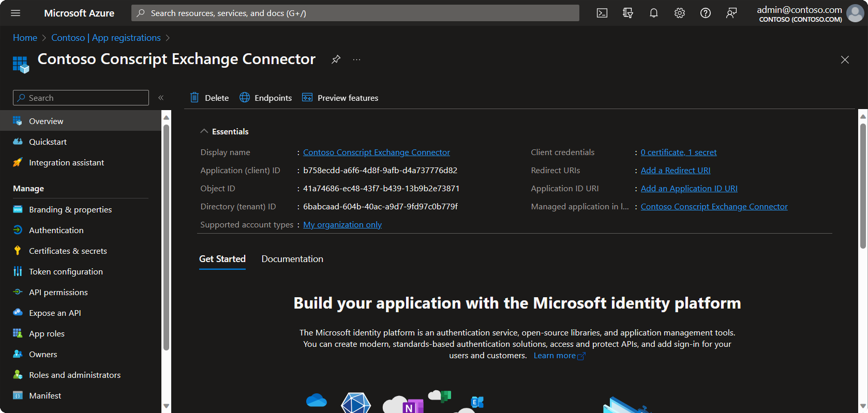Open Roles and administrators
This screenshot has height=413, width=868.
[x=81, y=375]
